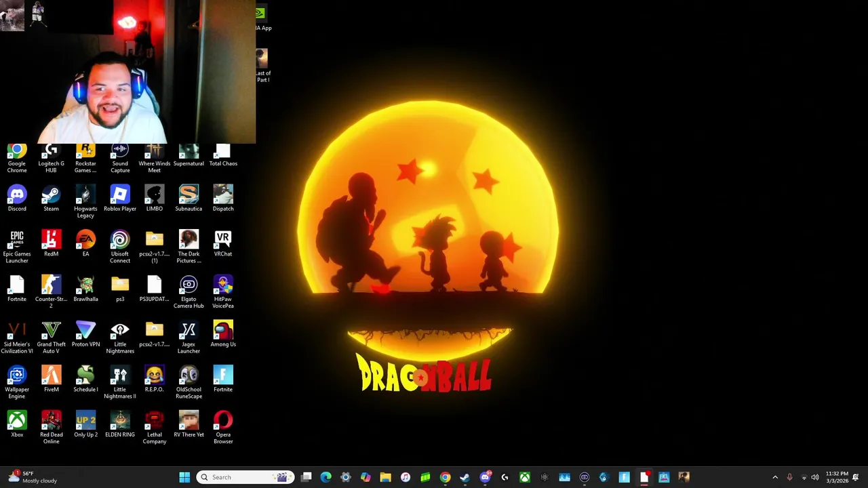Image resolution: width=868 pixels, height=488 pixels.
Task: Select the pcsx2-v1.7... (1) folder on desktop
Action: click(x=155, y=247)
